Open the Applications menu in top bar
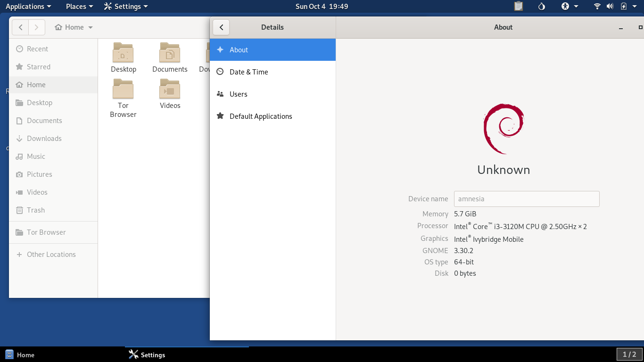Viewport: 644px width, 362px height. (x=28, y=6)
